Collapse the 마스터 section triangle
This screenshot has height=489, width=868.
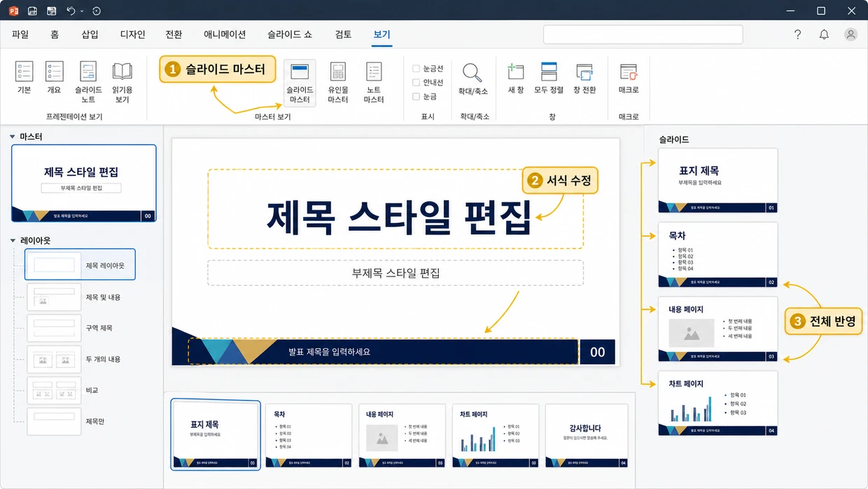click(x=13, y=137)
